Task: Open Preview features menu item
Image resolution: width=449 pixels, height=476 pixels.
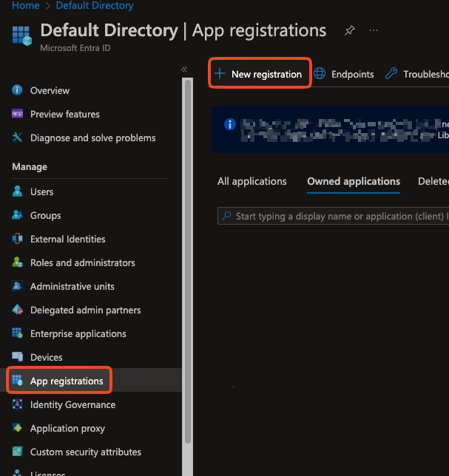Action: (x=65, y=114)
